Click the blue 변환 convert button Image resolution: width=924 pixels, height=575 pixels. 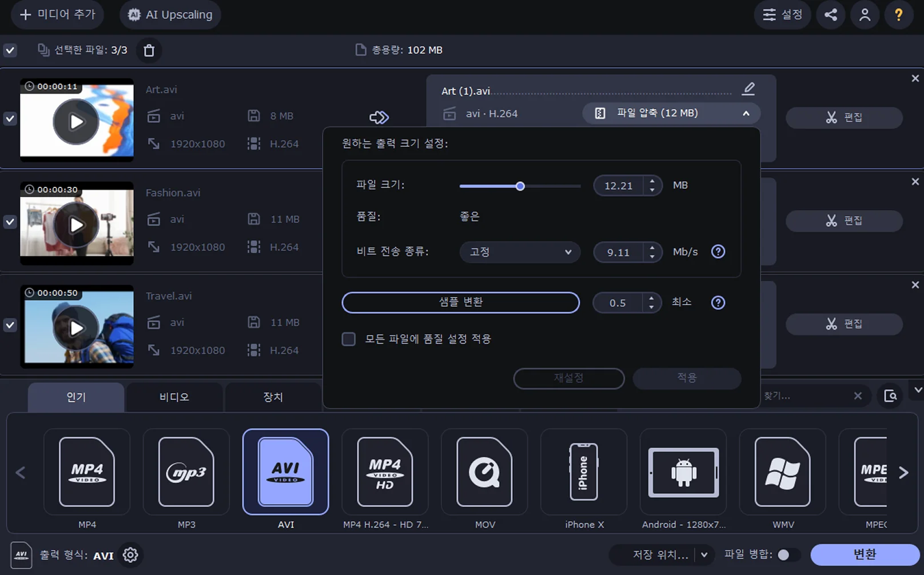tap(864, 554)
